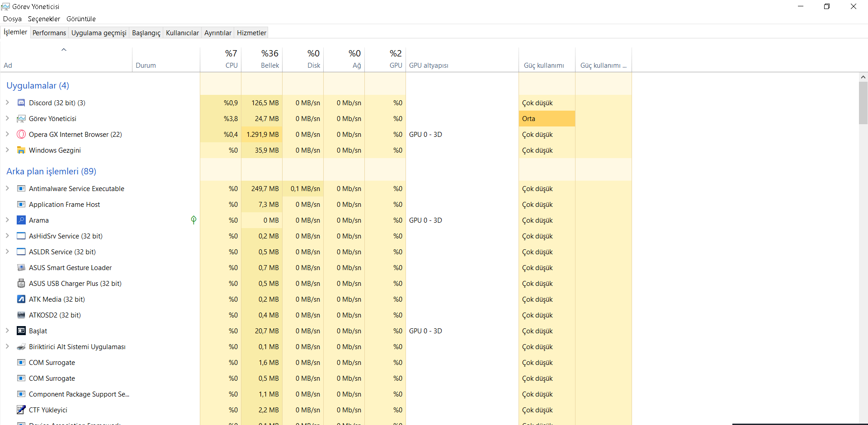Image resolution: width=868 pixels, height=425 pixels.
Task: Open the Başlangıç tab
Action: (x=146, y=33)
